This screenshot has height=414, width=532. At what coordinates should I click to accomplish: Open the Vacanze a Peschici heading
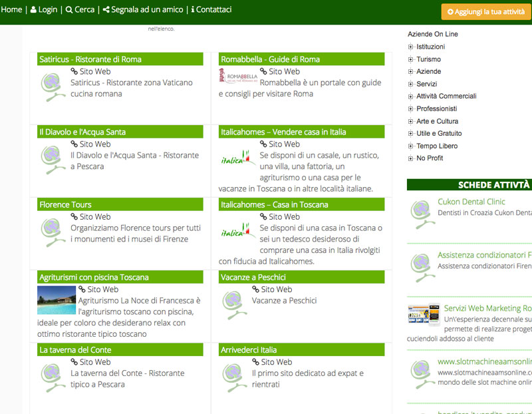click(x=253, y=278)
